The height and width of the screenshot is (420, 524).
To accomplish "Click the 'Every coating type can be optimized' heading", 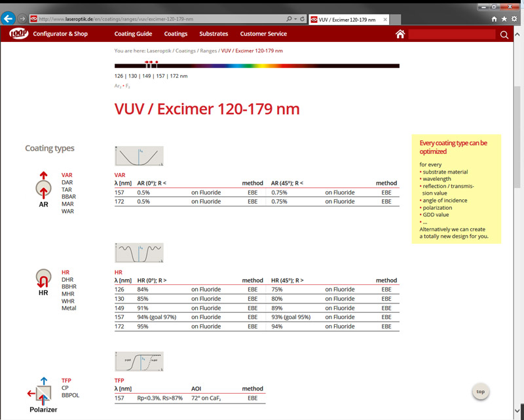I will (453, 147).
